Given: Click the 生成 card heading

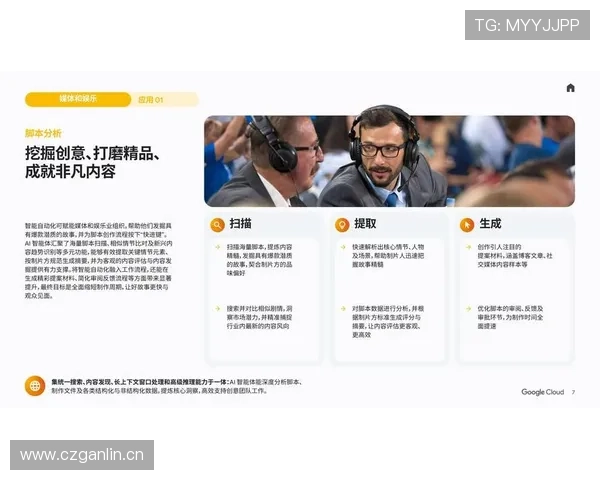Looking at the screenshot, I should point(490,224).
